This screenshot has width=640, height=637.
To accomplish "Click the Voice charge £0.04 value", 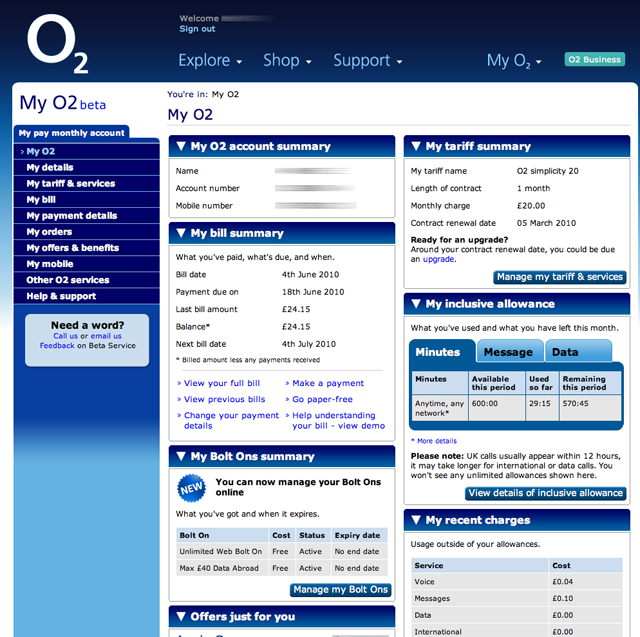I will pos(562,582).
